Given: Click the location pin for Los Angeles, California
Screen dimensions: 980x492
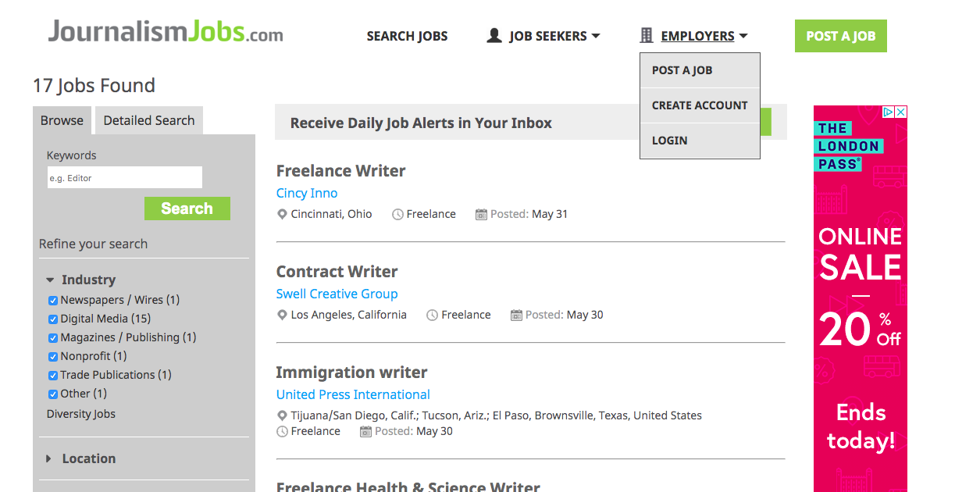Looking at the screenshot, I should (x=282, y=314).
